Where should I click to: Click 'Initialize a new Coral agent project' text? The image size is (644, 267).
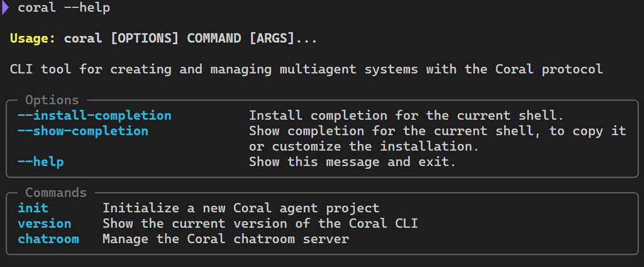[241, 208]
